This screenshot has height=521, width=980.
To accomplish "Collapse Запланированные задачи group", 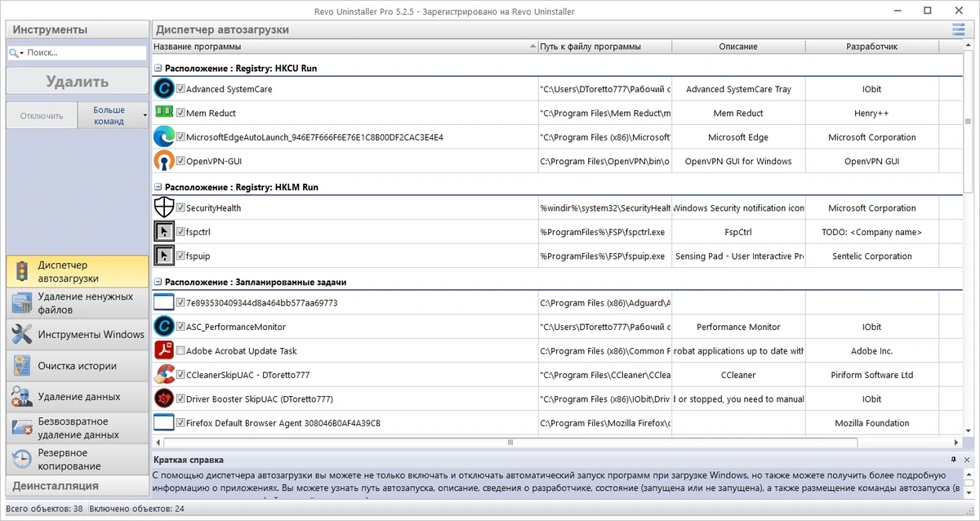I will (158, 282).
